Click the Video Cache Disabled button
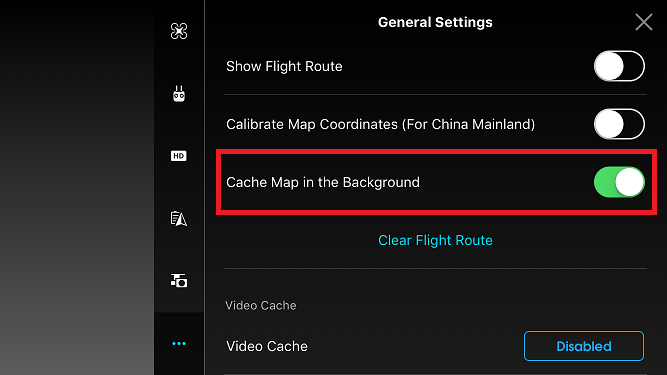Image resolution: width=667 pixels, height=375 pixels. (x=584, y=346)
